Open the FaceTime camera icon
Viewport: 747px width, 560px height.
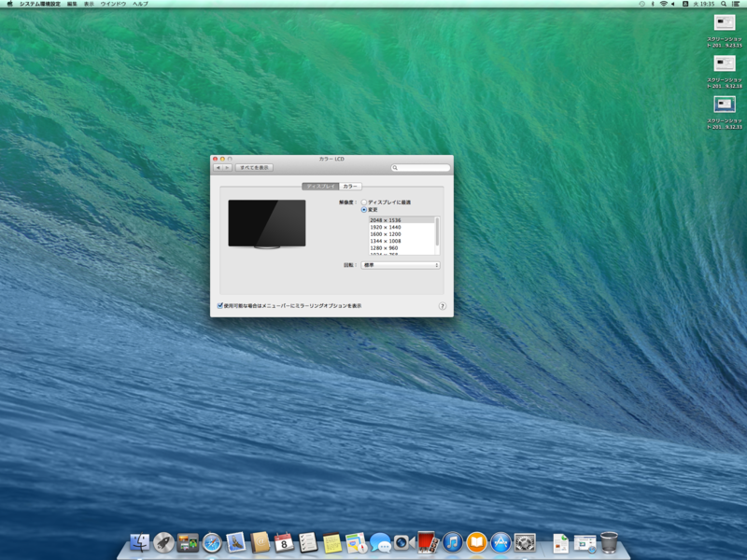404,542
